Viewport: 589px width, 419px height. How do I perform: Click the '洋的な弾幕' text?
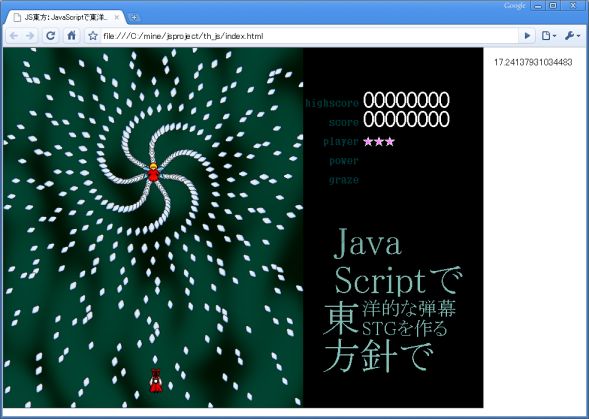click(x=409, y=309)
